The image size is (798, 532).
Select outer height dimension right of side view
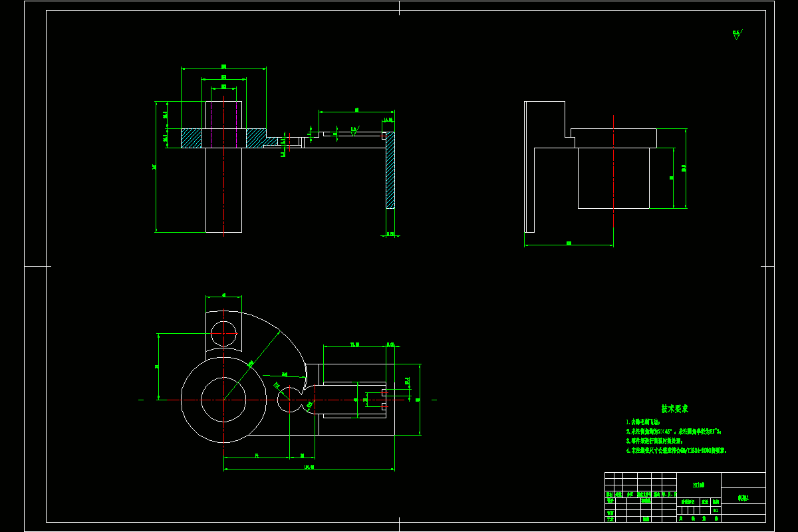685,169
